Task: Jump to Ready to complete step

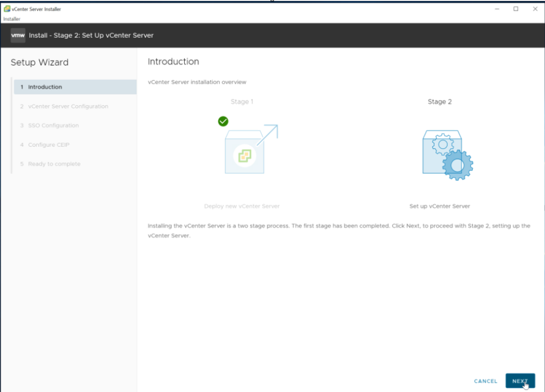Action: (54, 164)
